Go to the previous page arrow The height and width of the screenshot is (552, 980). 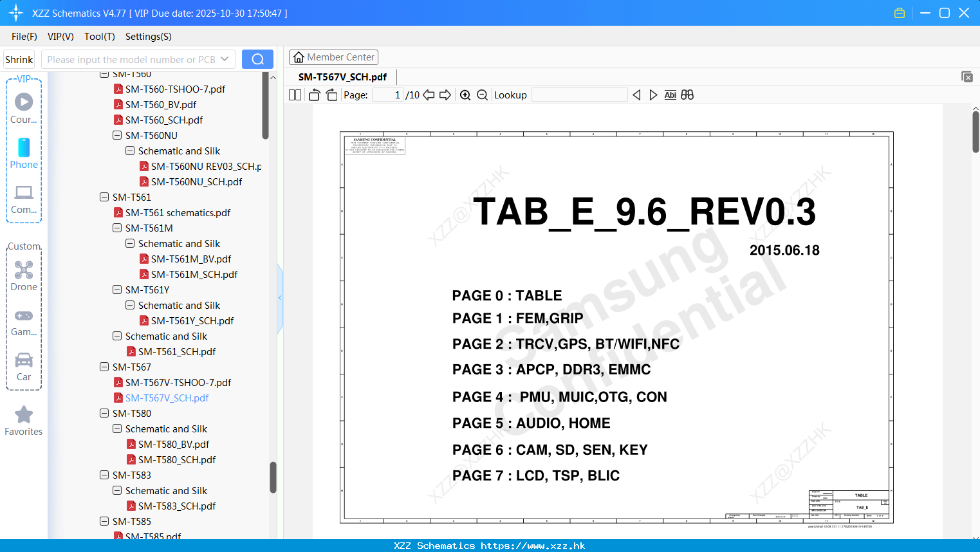point(429,95)
